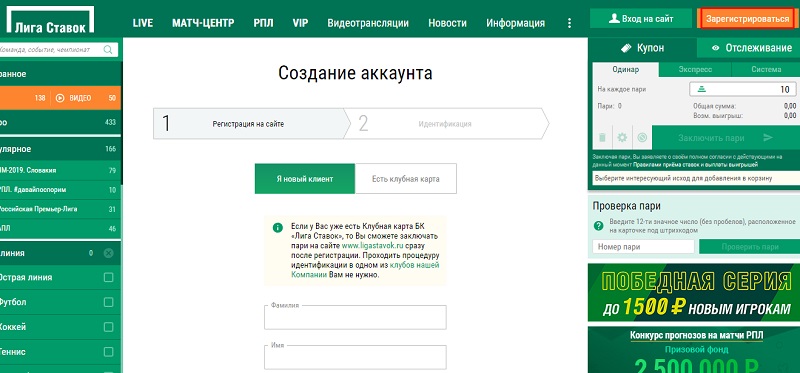The height and width of the screenshot is (373, 800).
Task: Open the VIP menu item
Action: pos(301,23)
